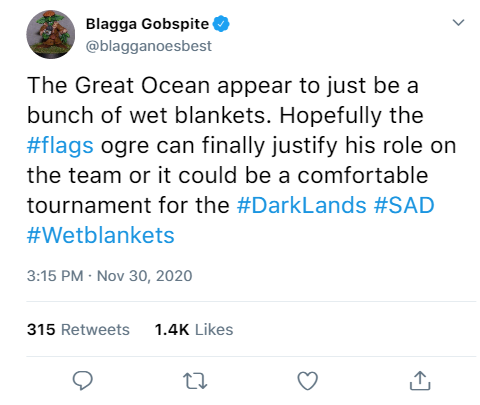Click the Nov 30, 2020 date
The height and width of the screenshot is (405, 480).
tap(144, 276)
